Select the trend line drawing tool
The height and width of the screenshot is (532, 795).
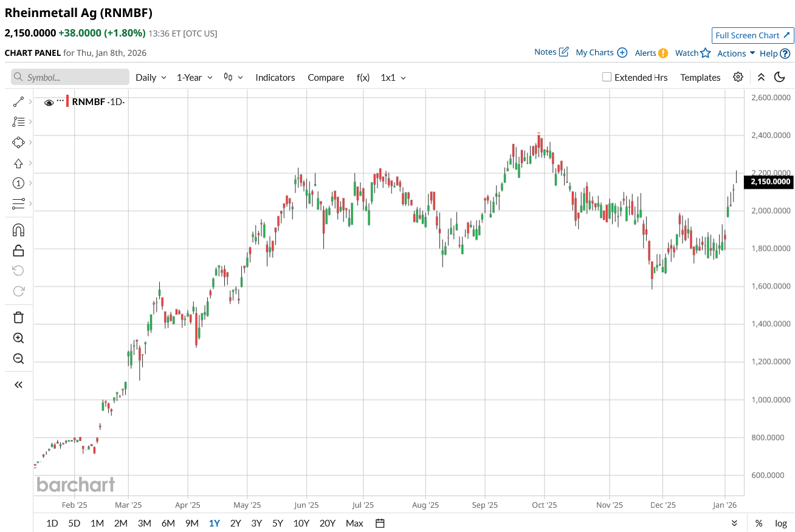click(x=18, y=102)
